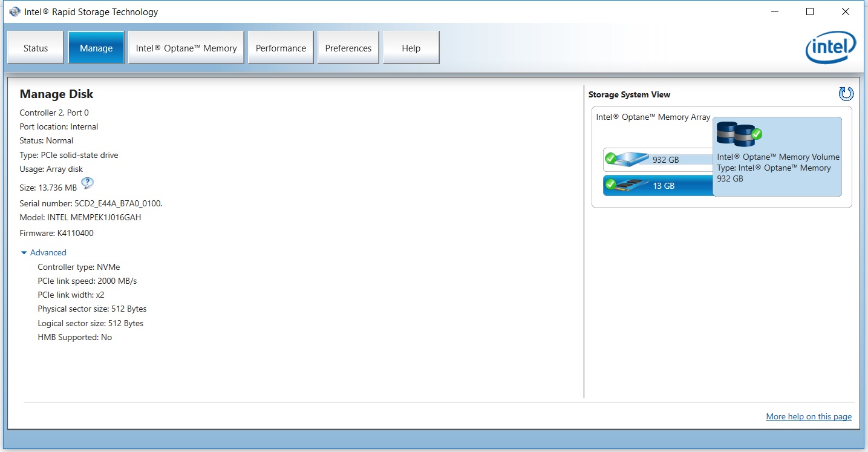The width and height of the screenshot is (868, 452).
Task: Maximize the application window
Action: 810,11
